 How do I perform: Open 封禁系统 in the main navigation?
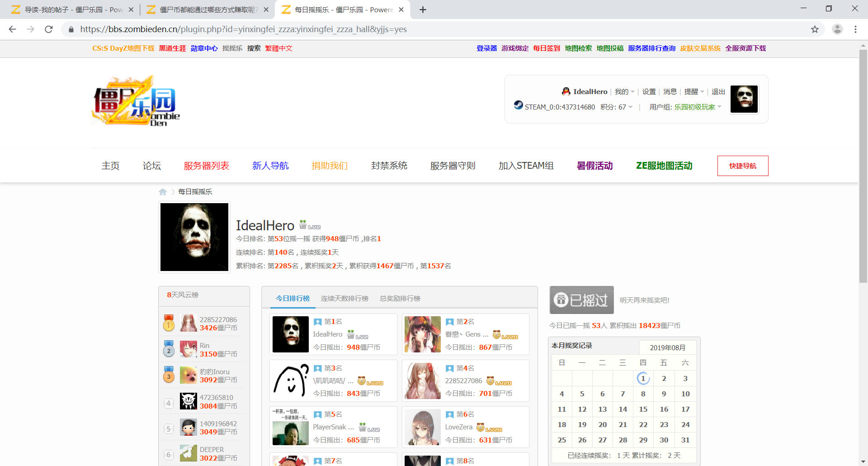(x=389, y=166)
